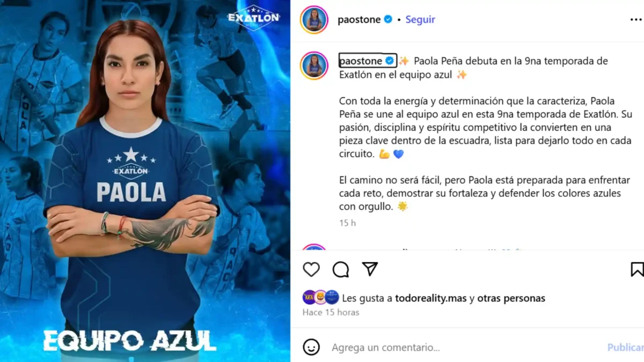Open the 15 h timestamp under the caption
This screenshot has height=362, width=644.
point(347,223)
